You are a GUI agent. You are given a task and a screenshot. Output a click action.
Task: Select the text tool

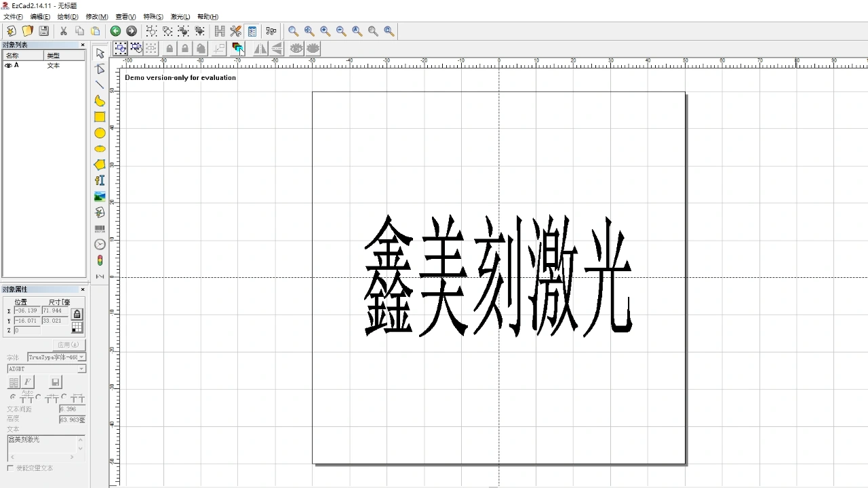100,180
